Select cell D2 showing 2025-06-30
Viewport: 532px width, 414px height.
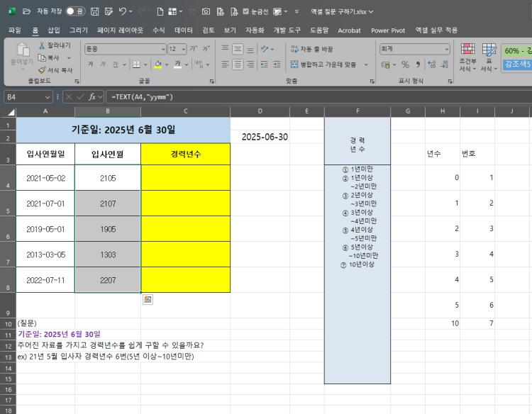pos(260,137)
